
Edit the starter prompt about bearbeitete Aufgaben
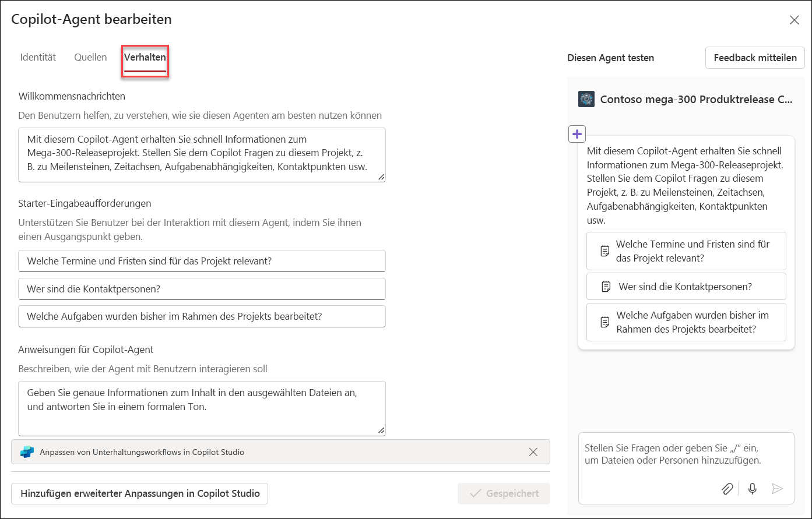click(202, 316)
